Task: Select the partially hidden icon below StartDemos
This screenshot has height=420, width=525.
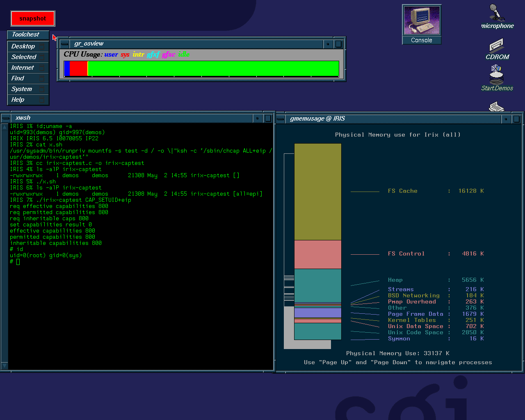Action: 497,107
